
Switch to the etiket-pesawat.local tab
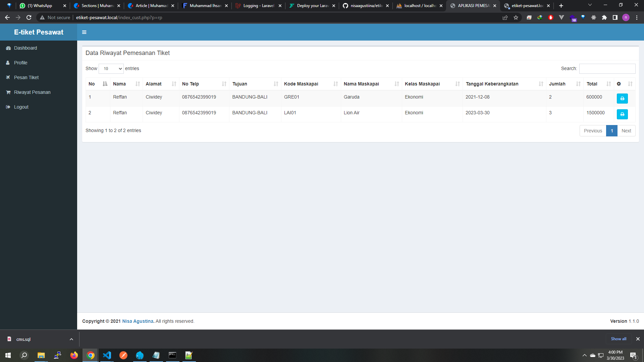pos(527,6)
